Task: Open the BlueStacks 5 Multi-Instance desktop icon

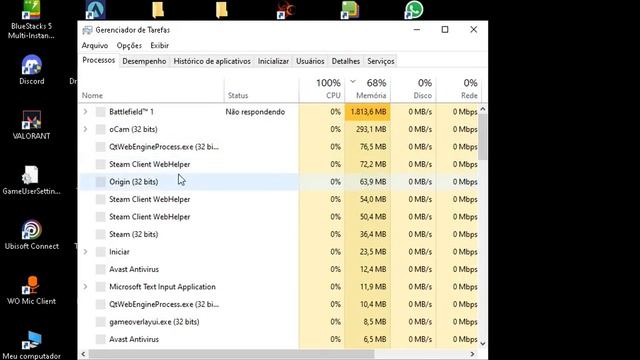Action: pos(31,19)
